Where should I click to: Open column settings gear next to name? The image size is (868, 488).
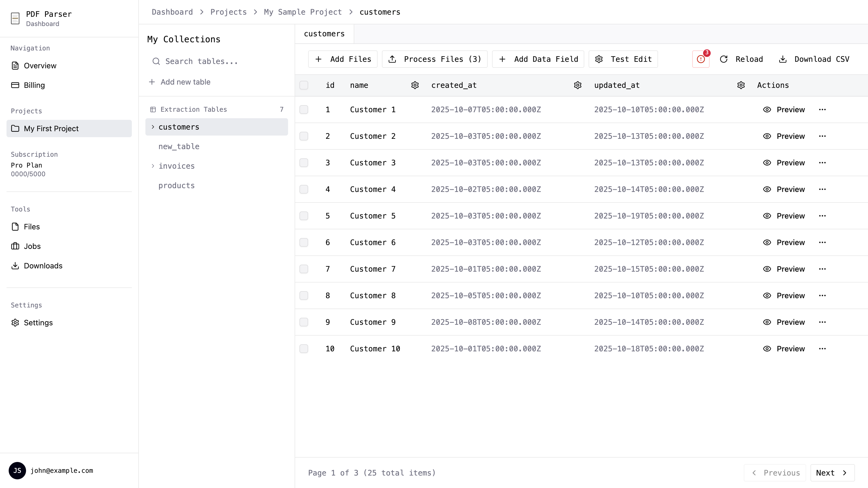[415, 85]
